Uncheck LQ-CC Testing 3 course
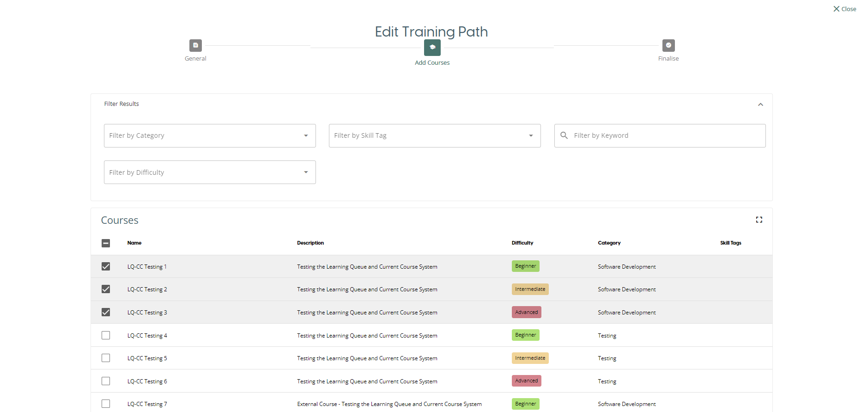The width and height of the screenshot is (868, 412). coord(106,312)
